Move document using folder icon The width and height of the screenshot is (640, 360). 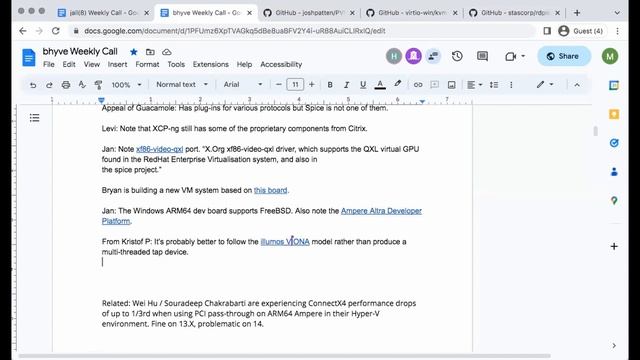coord(150,52)
